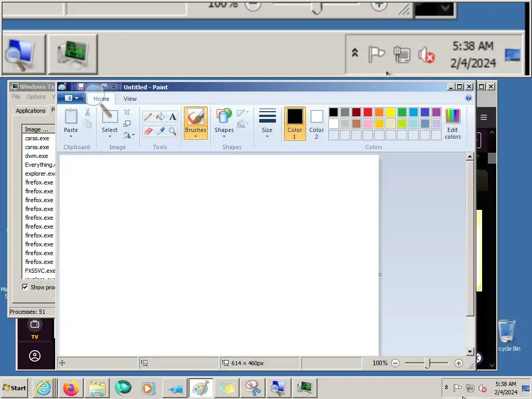Expand the Shapes dropdown arrow
The width and height of the screenshot is (532, 399).
224,137
